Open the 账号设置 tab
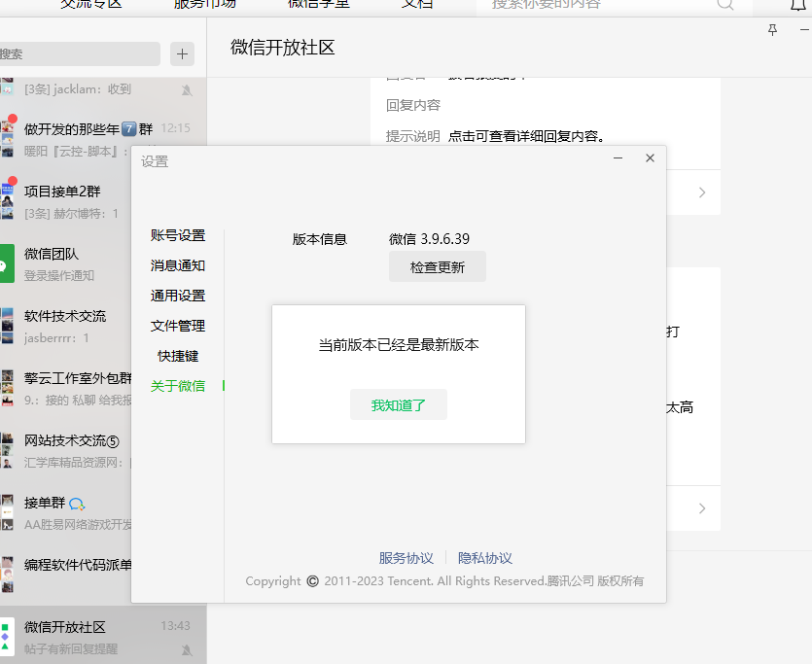Screen dimensions: 812x664 click(x=178, y=235)
